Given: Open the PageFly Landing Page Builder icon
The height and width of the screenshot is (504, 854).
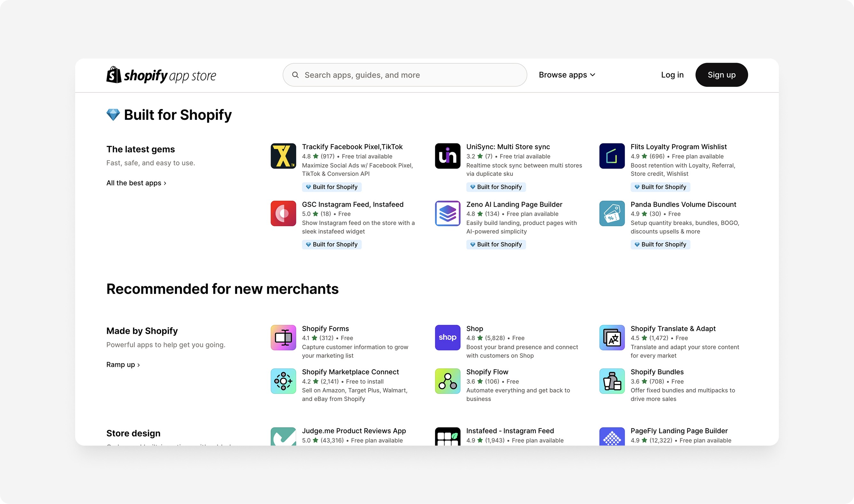Looking at the screenshot, I should coord(612,437).
